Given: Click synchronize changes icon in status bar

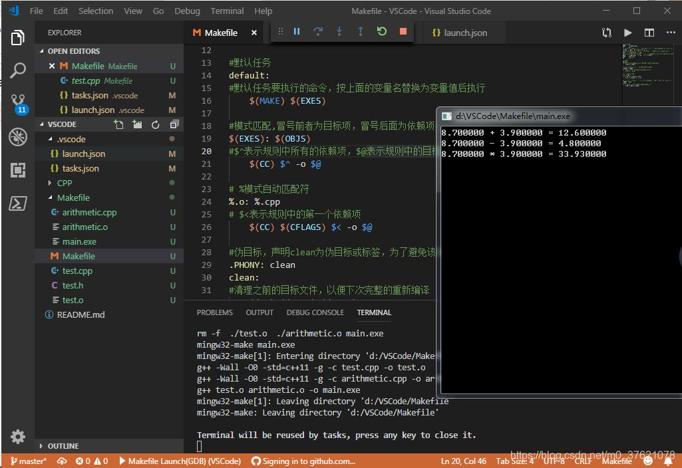Looking at the screenshot, I should [62, 461].
